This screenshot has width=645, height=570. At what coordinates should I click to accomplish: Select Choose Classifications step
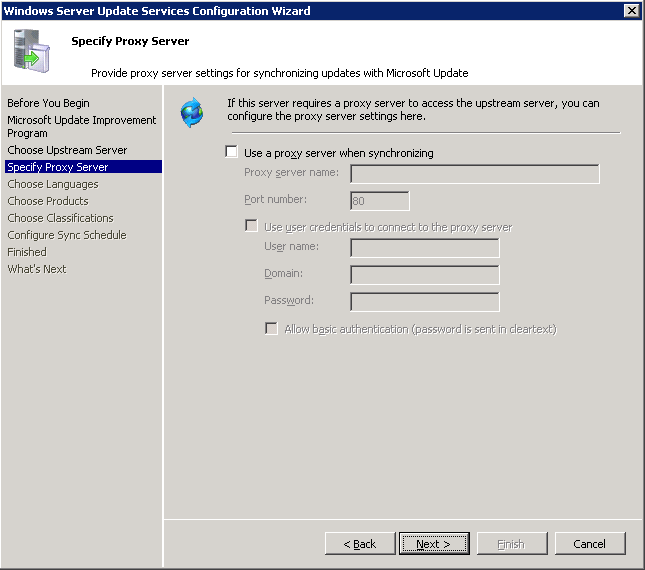click(x=60, y=218)
